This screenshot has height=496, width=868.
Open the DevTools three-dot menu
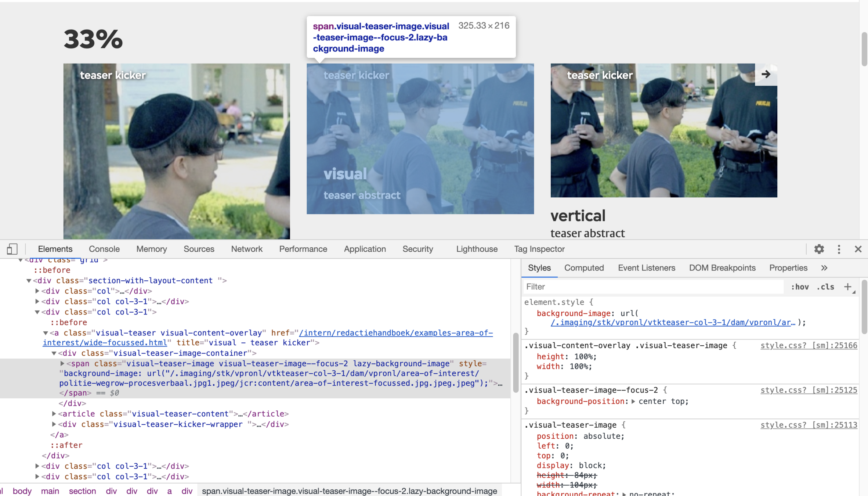pos(839,249)
